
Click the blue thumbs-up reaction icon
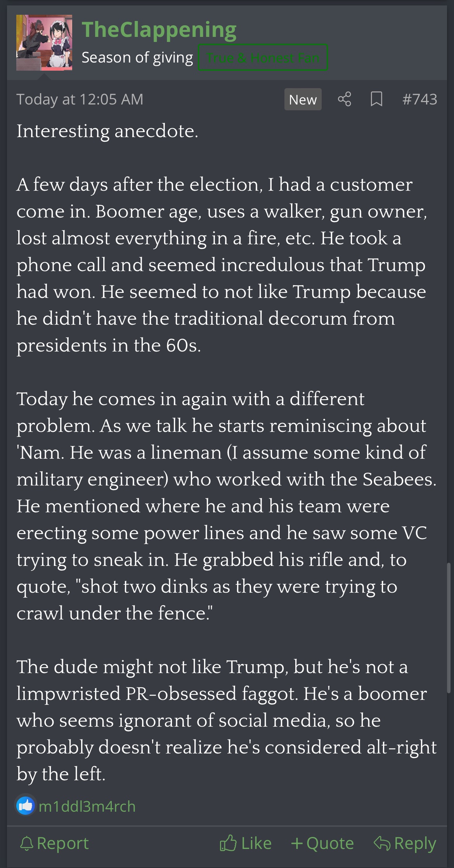click(x=26, y=806)
